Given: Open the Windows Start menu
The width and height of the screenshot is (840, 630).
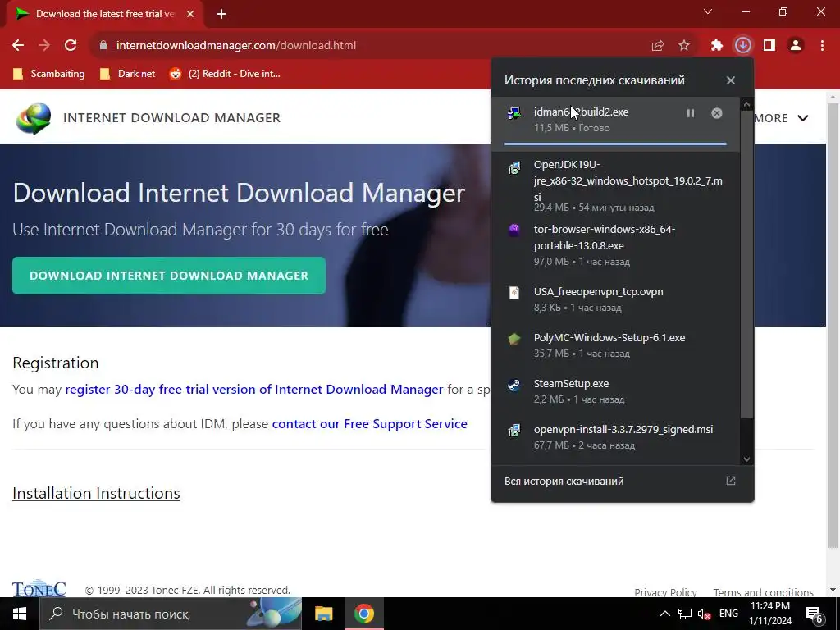Looking at the screenshot, I should click(20, 614).
